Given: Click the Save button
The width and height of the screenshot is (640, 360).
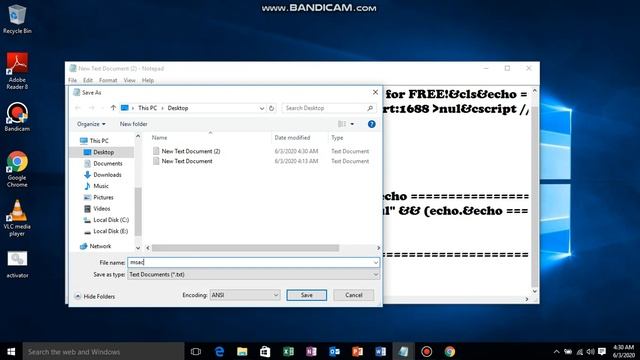Looking at the screenshot, I should coord(307,295).
